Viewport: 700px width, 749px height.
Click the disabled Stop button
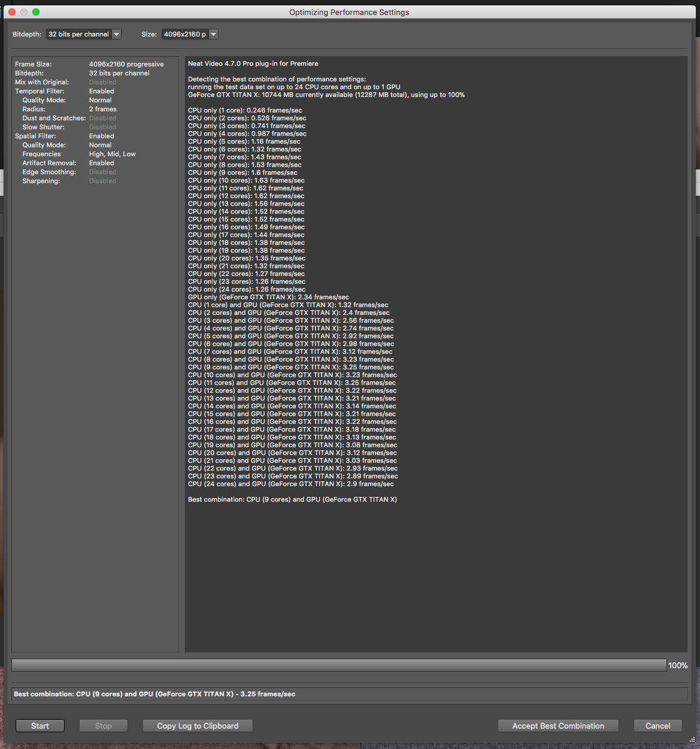pyautogui.click(x=104, y=726)
